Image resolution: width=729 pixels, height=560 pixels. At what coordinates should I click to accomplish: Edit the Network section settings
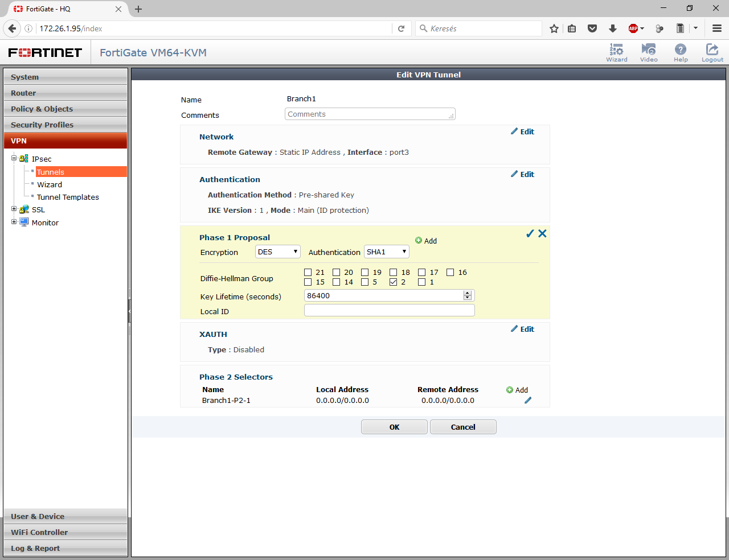[x=522, y=131]
